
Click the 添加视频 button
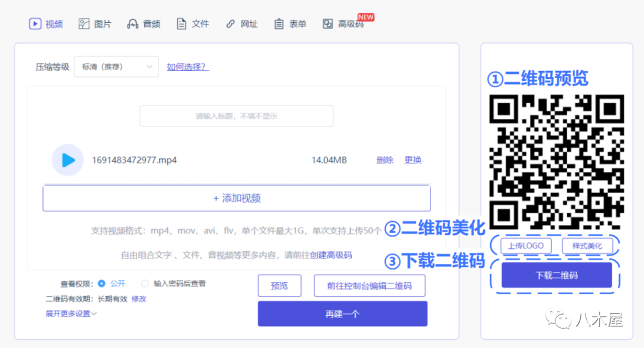point(237,198)
